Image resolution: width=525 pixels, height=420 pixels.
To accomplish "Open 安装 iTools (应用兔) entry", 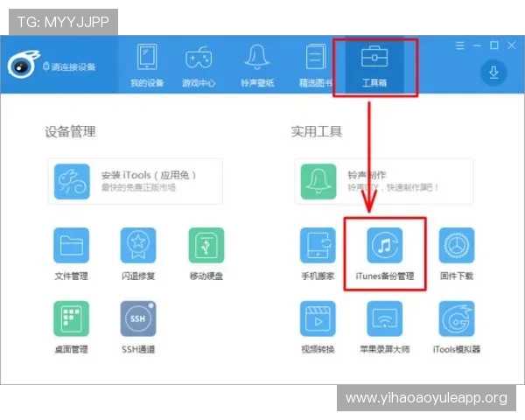I will [x=136, y=181].
